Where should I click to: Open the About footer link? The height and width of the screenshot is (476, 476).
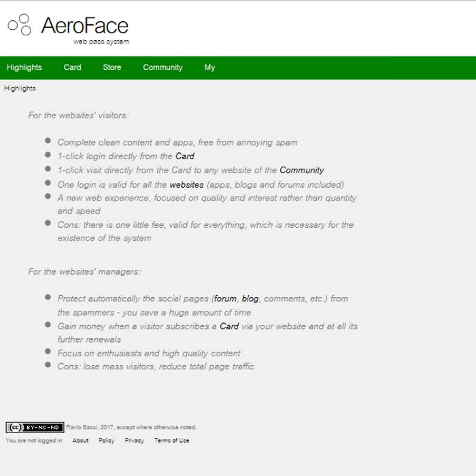(x=80, y=441)
